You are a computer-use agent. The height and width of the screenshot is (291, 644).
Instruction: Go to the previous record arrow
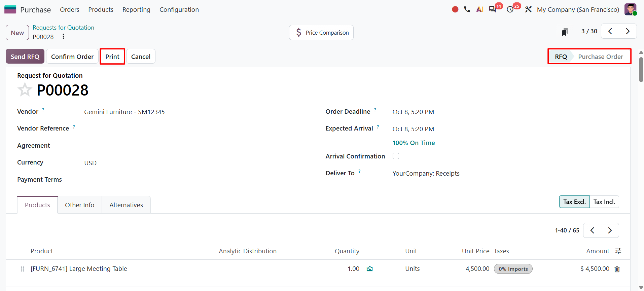pos(610,31)
